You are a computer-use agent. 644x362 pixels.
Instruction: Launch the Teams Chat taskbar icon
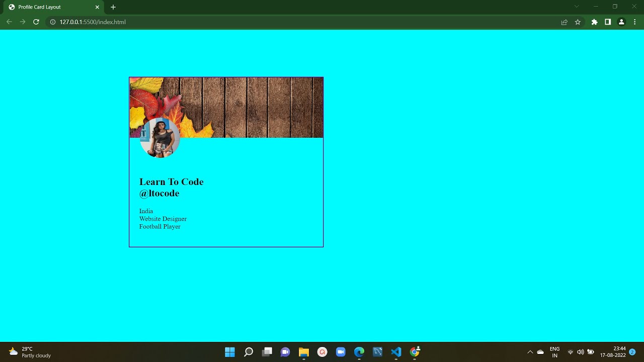pyautogui.click(x=285, y=352)
